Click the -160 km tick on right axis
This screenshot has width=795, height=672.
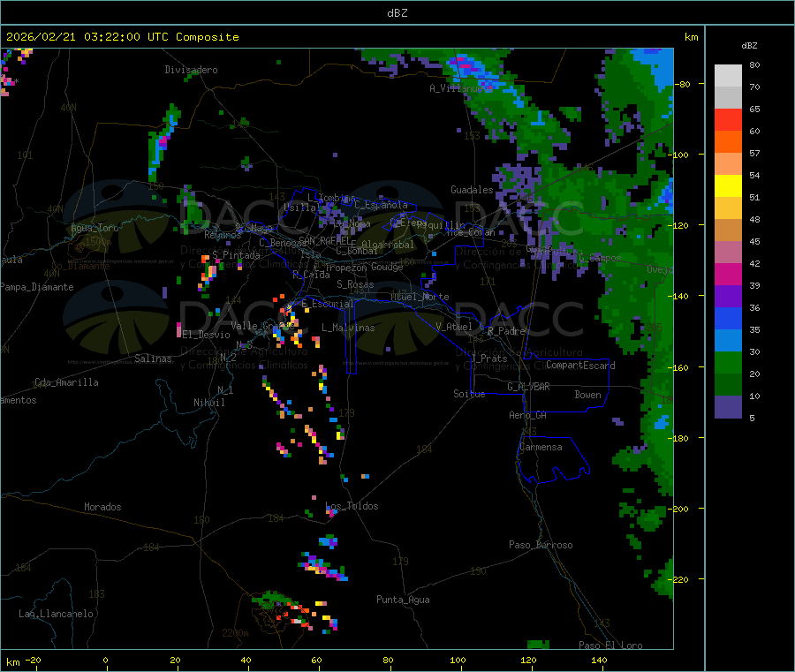point(680,367)
